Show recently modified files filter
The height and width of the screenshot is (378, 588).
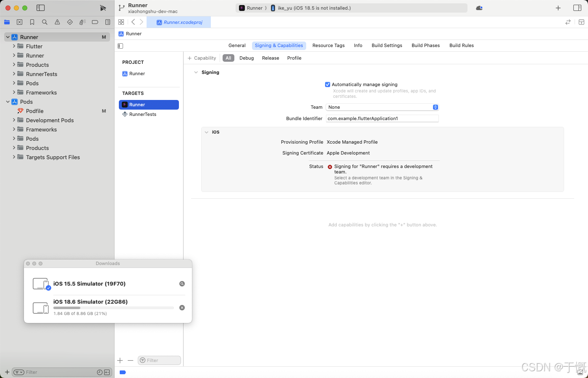tap(100, 372)
